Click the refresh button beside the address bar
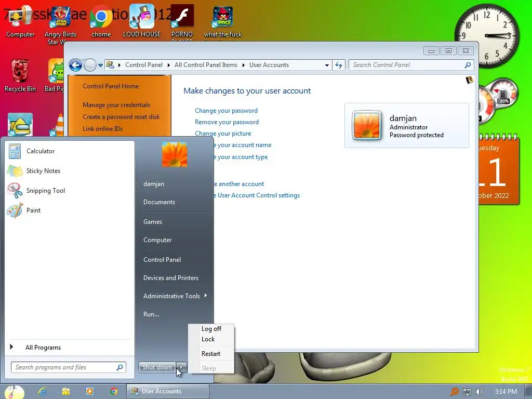The width and height of the screenshot is (532, 399). coord(339,65)
